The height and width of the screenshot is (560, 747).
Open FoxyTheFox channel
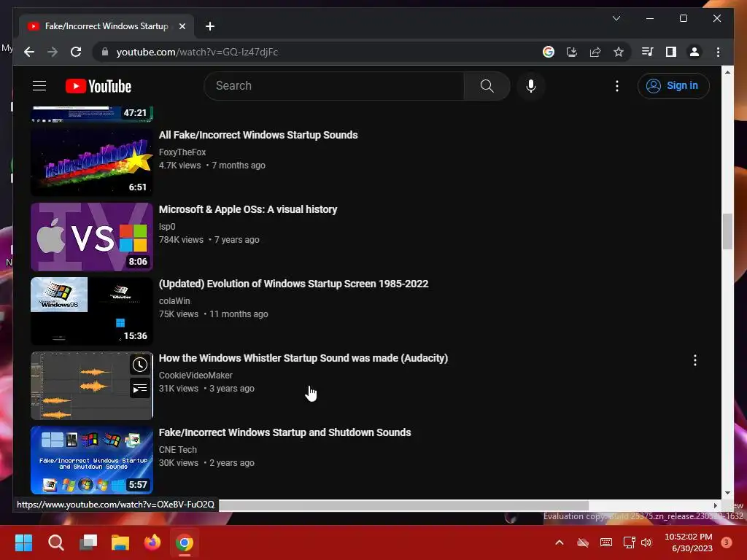click(x=182, y=152)
